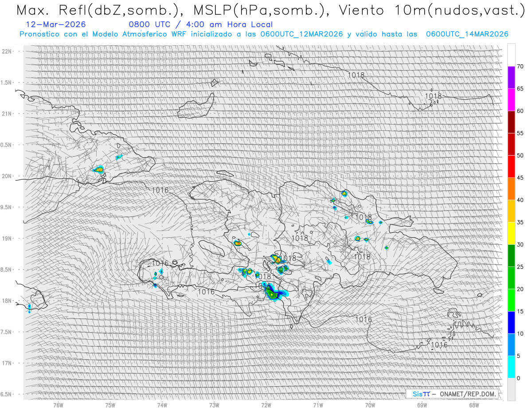The image size is (532, 411).
Task: Select the '72W' longitude label
Action: point(266,405)
